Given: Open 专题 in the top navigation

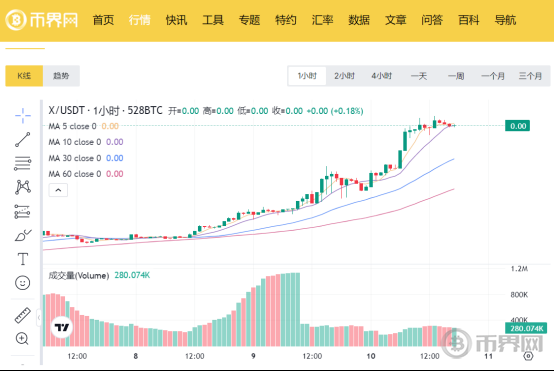Looking at the screenshot, I should point(249,20).
